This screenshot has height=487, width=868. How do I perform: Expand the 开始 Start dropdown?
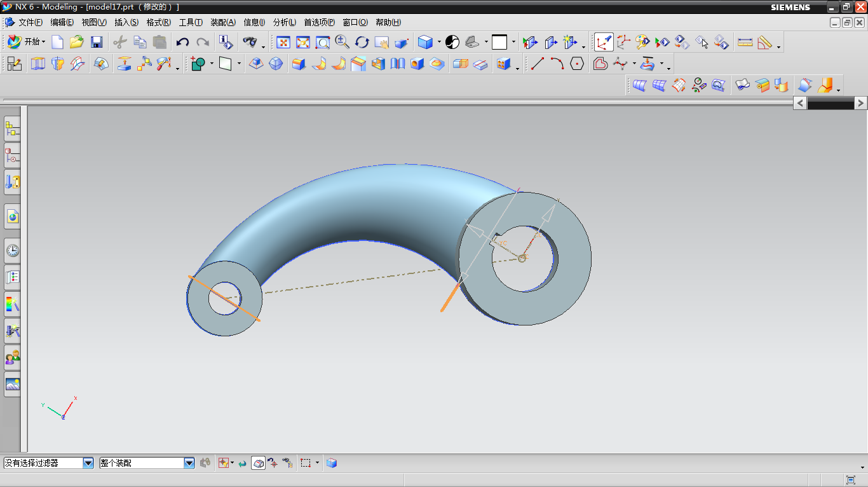27,43
